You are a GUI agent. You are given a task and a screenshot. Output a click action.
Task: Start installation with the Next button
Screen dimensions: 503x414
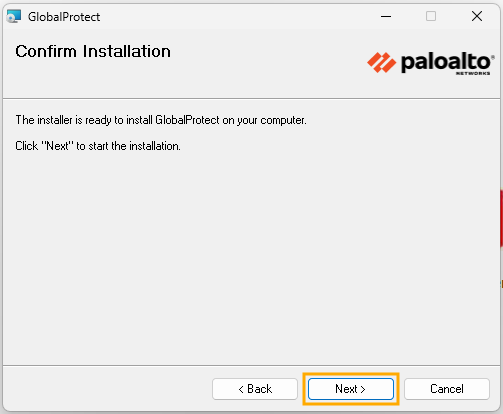point(351,389)
